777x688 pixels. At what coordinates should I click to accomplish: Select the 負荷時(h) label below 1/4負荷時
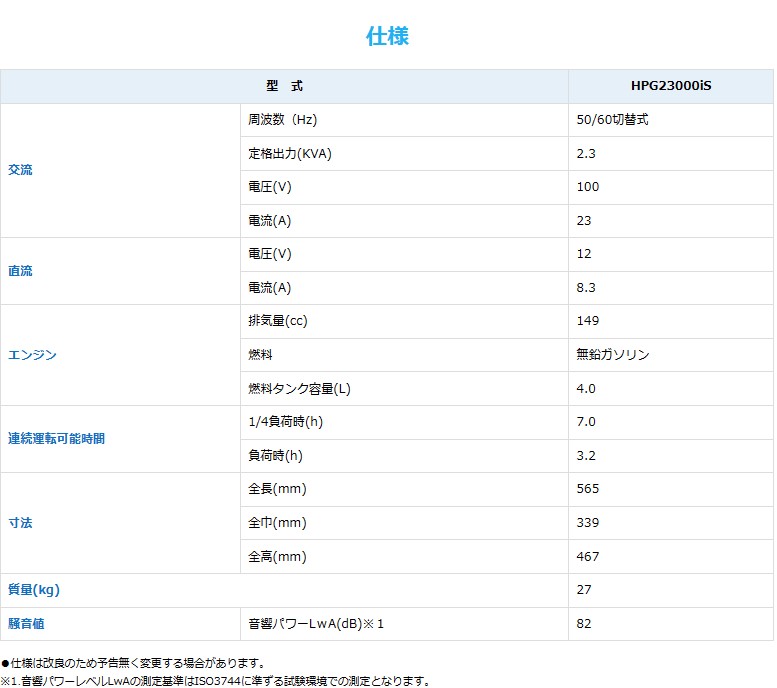pos(276,456)
